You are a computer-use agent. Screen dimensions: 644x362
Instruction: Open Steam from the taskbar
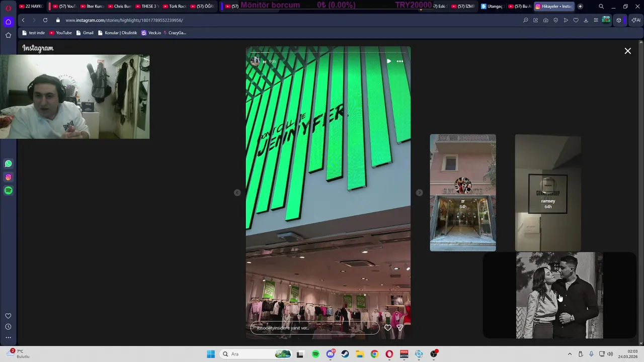point(345,354)
